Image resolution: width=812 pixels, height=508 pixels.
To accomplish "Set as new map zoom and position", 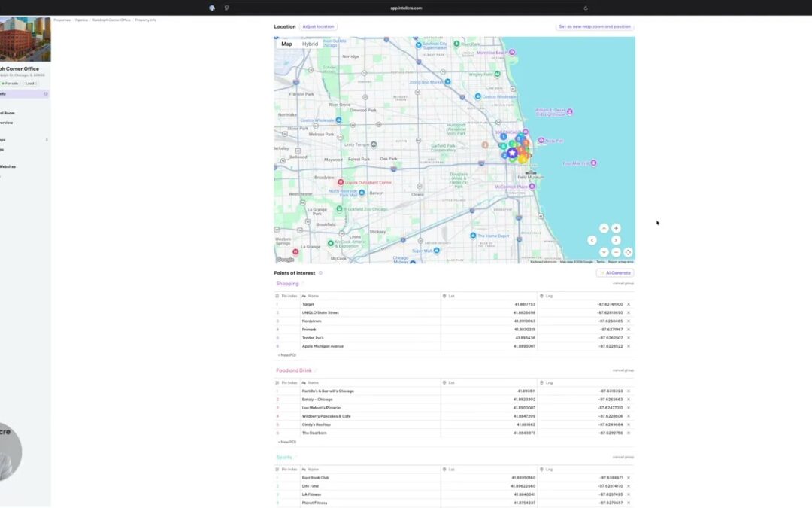I will tap(595, 26).
